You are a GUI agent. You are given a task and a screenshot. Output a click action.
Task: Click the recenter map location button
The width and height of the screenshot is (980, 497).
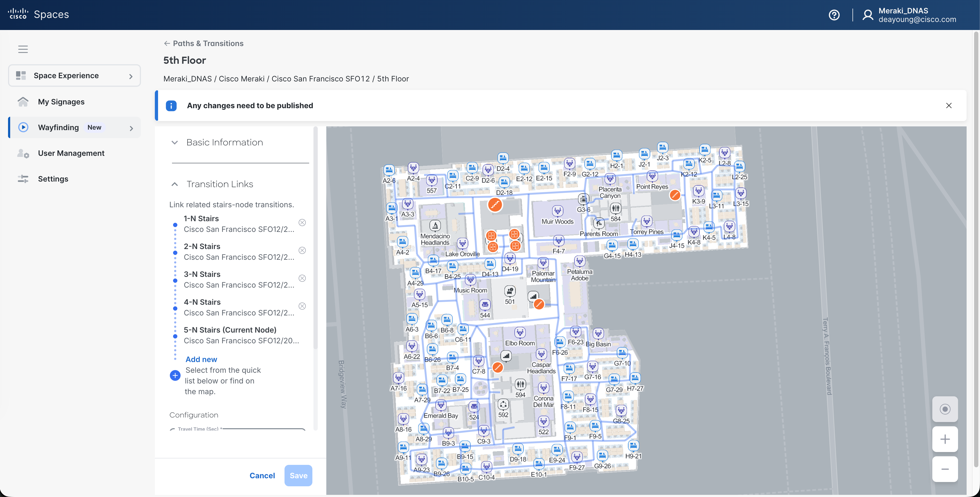[945, 409]
